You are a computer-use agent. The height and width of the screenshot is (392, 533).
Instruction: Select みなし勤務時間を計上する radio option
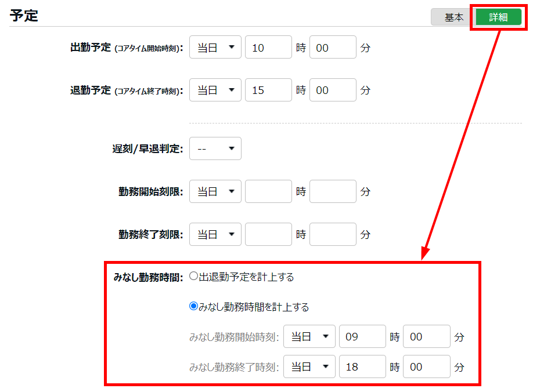(195, 307)
